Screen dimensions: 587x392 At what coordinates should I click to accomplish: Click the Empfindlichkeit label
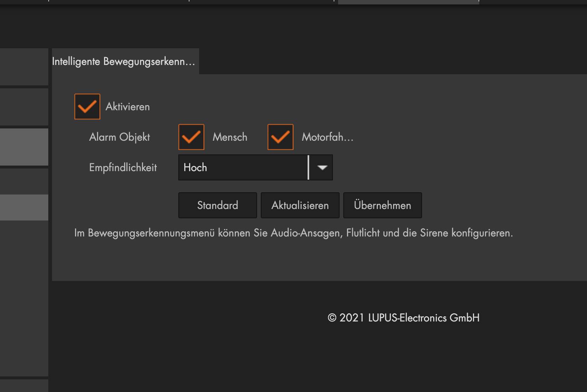(x=123, y=167)
